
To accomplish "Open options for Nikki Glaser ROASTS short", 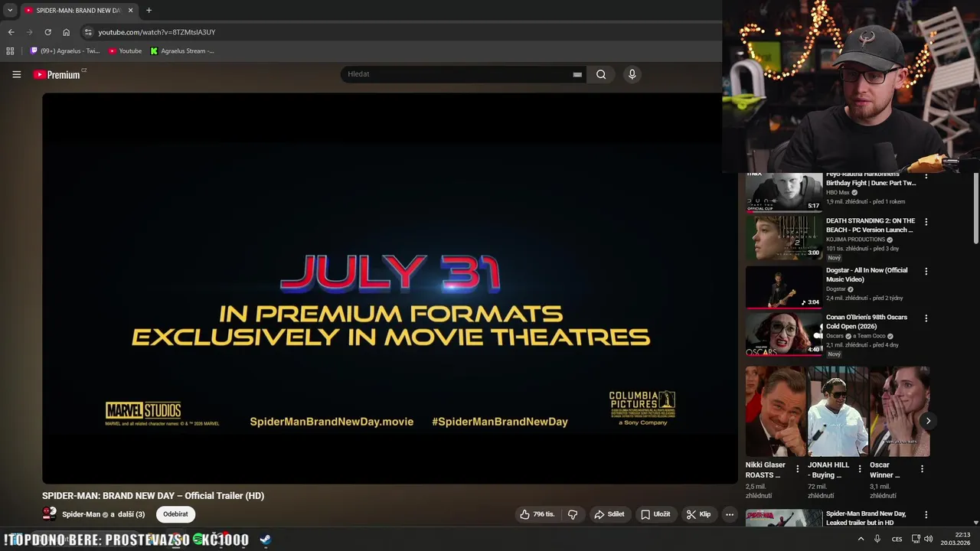I will (798, 468).
